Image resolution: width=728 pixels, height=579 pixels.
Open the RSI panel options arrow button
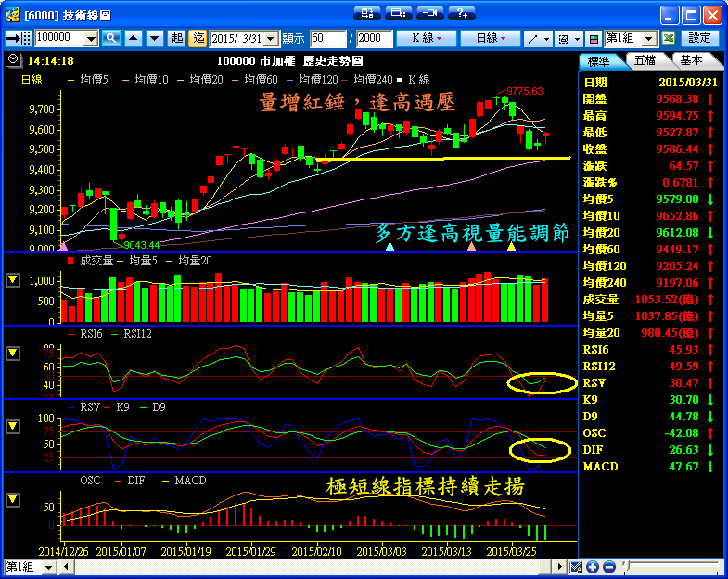pyautogui.click(x=13, y=353)
